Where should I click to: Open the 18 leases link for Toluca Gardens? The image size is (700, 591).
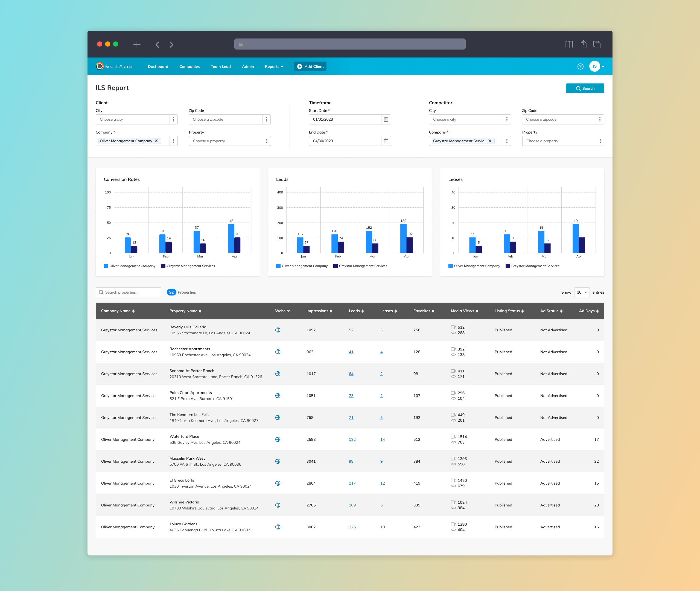[382, 527]
